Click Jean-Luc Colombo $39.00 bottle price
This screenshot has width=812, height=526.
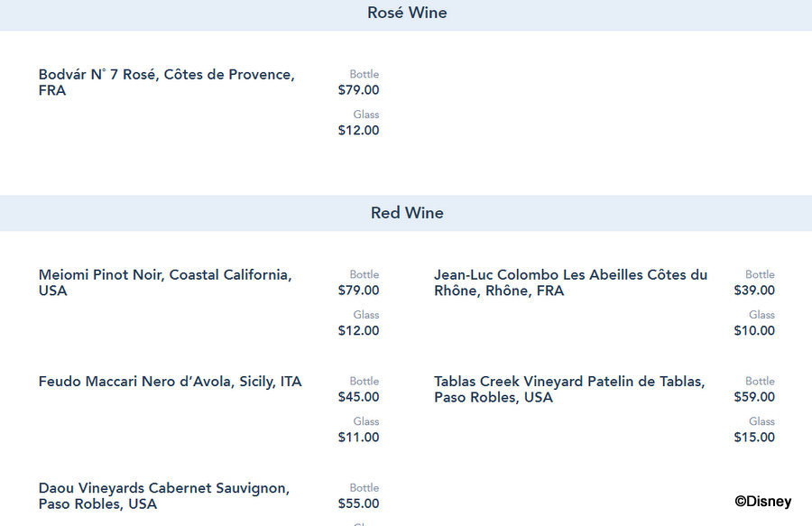(754, 291)
